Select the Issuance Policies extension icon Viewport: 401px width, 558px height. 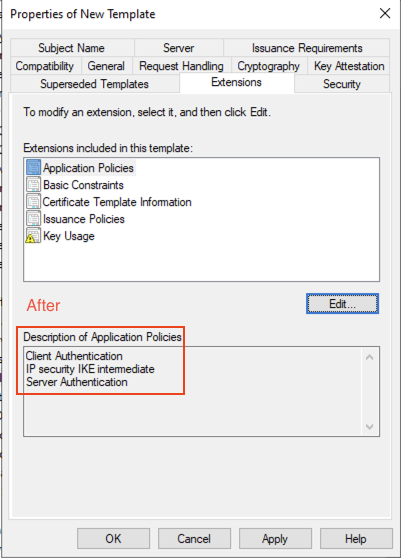click(x=33, y=219)
